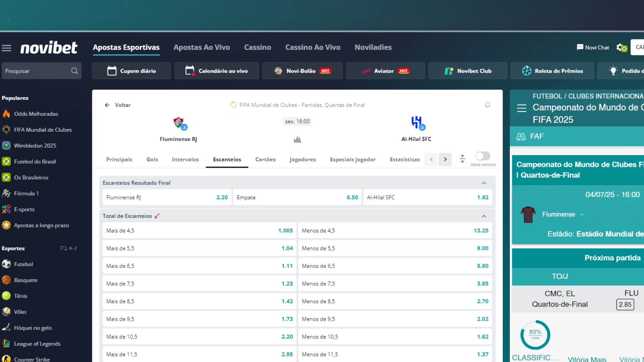The image size is (644, 362).
Task: Click the search magnifier icon
Action: [74, 71]
